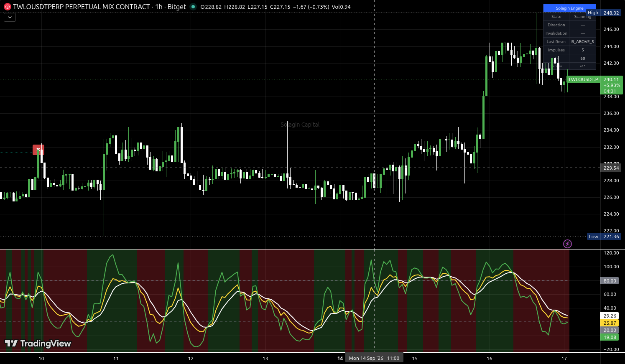Click date 16 on the time axis
The image size is (625, 364).
[x=489, y=359]
